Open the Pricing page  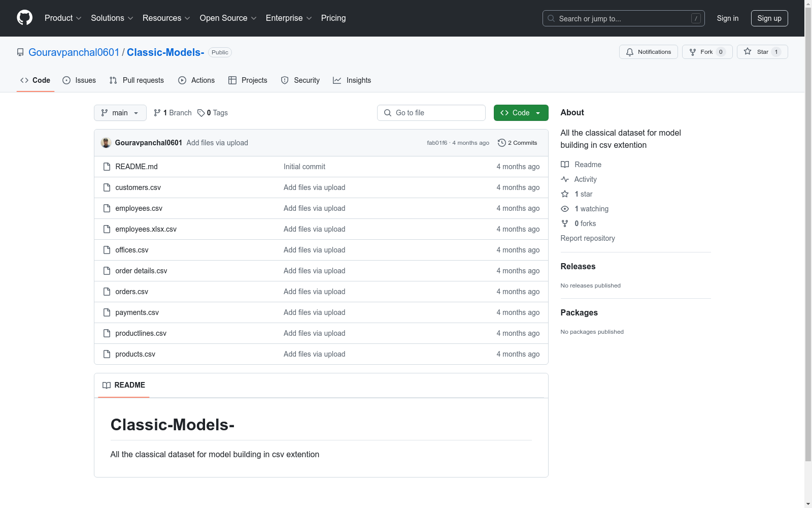click(333, 18)
